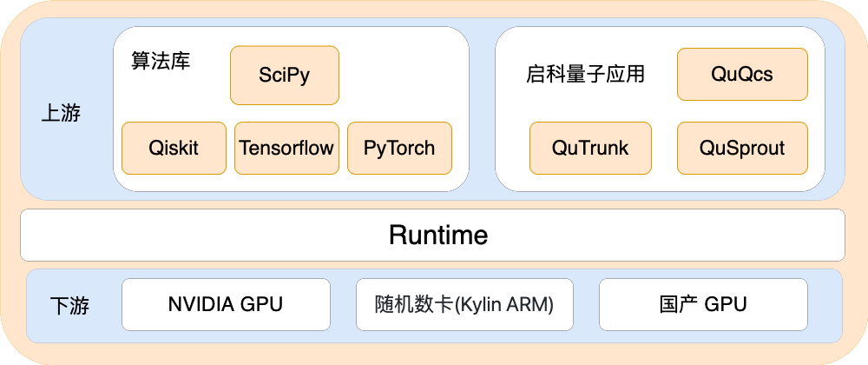The height and width of the screenshot is (365, 868).
Task: Click the 算法库 label
Action: 161,61
